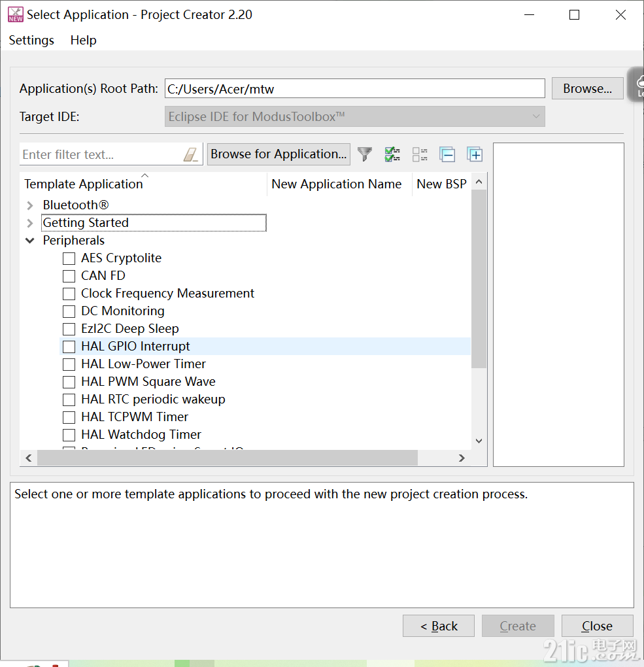Viewport: 644px width, 667px height.
Task: Enable Clock Frequency Measurement template
Action: click(x=69, y=294)
